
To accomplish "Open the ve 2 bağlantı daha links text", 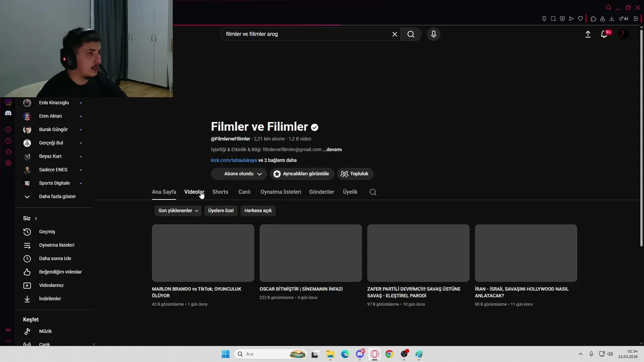I will pyautogui.click(x=277, y=160).
